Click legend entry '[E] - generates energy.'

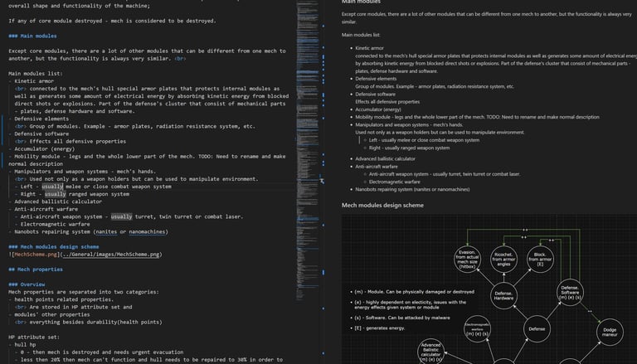[379, 328]
